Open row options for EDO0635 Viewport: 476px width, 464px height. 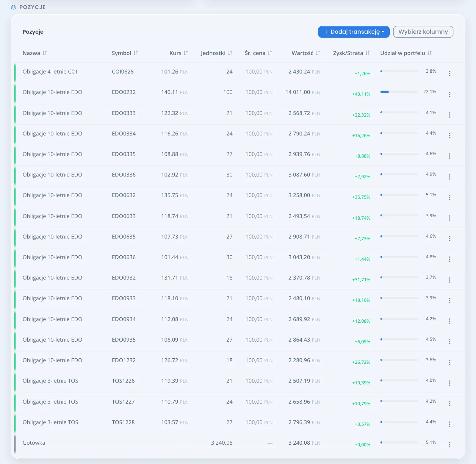(450, 238)
